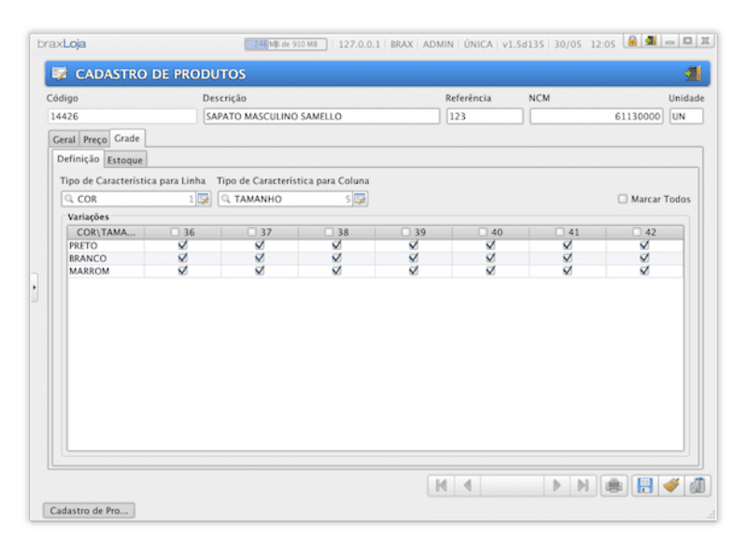Click the Cadastro de Pro... taskbar button
The width and height of the screenshot is (747, 560).
click(x=91, y=511)
